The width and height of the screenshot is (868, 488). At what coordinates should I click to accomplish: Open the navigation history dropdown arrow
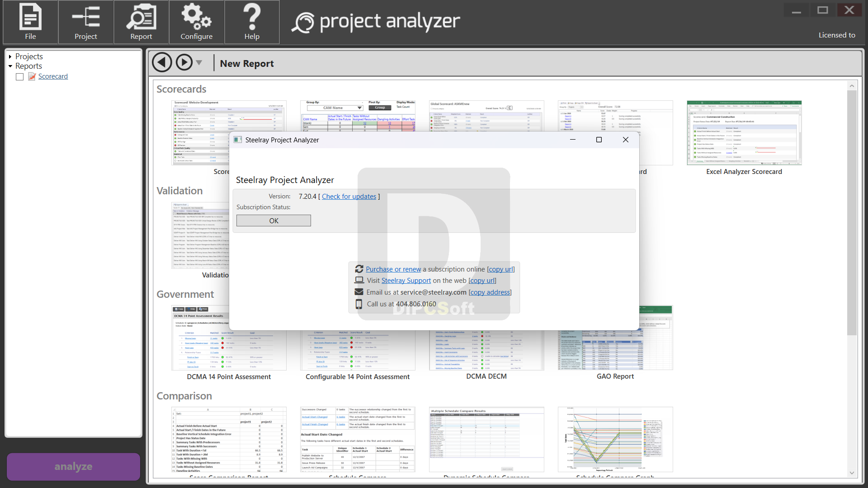pos(199,63)
